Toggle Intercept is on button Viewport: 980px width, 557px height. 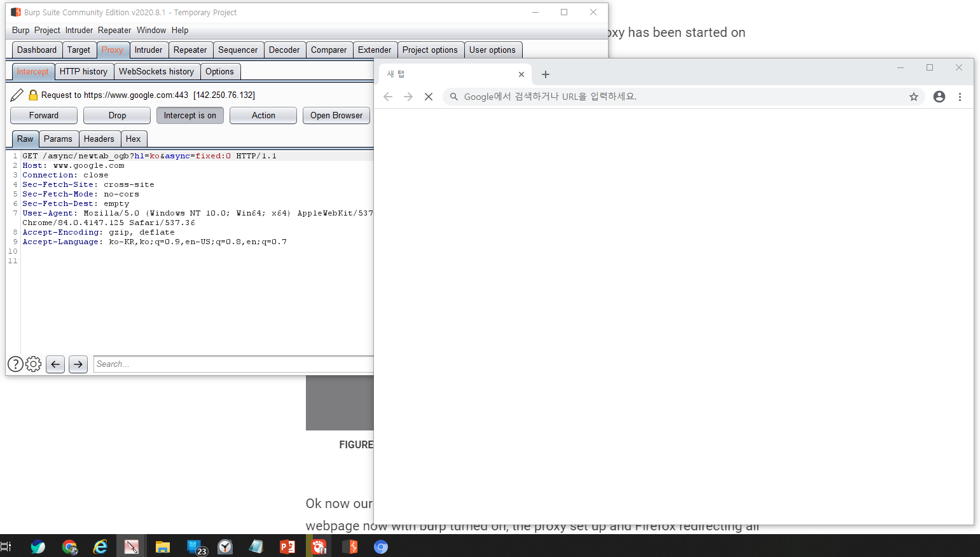point(190,115)
